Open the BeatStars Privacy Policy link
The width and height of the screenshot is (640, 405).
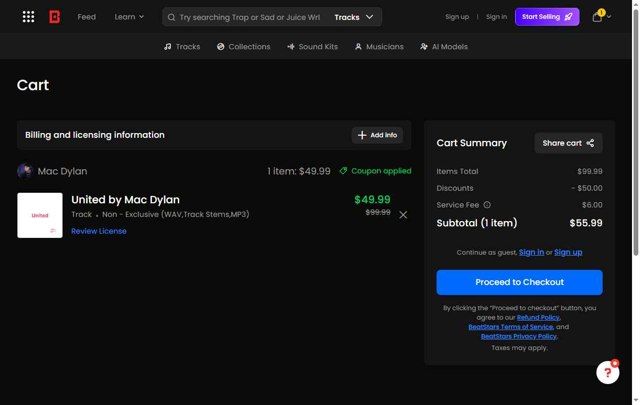pyautogui.click(x=518, y=336)
